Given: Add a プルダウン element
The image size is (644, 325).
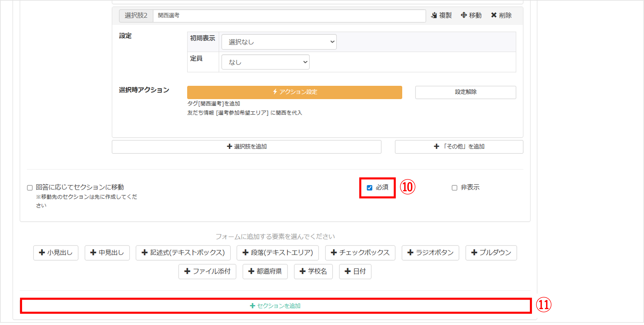Looking at the screenshot, I should (491, 253).
